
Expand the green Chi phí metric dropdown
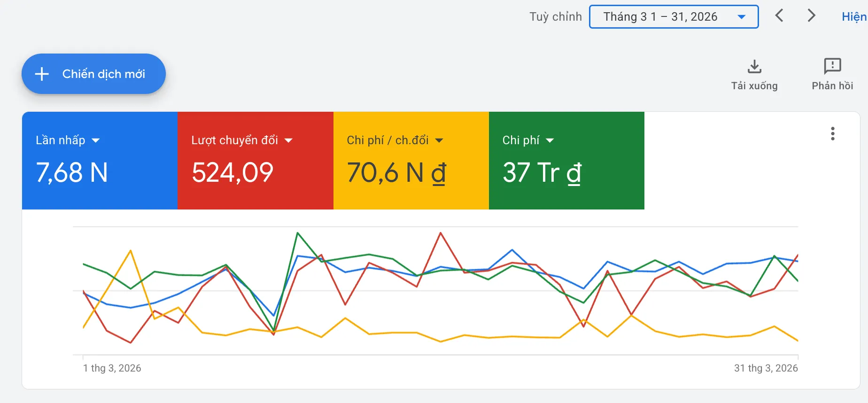click(550, 140)
